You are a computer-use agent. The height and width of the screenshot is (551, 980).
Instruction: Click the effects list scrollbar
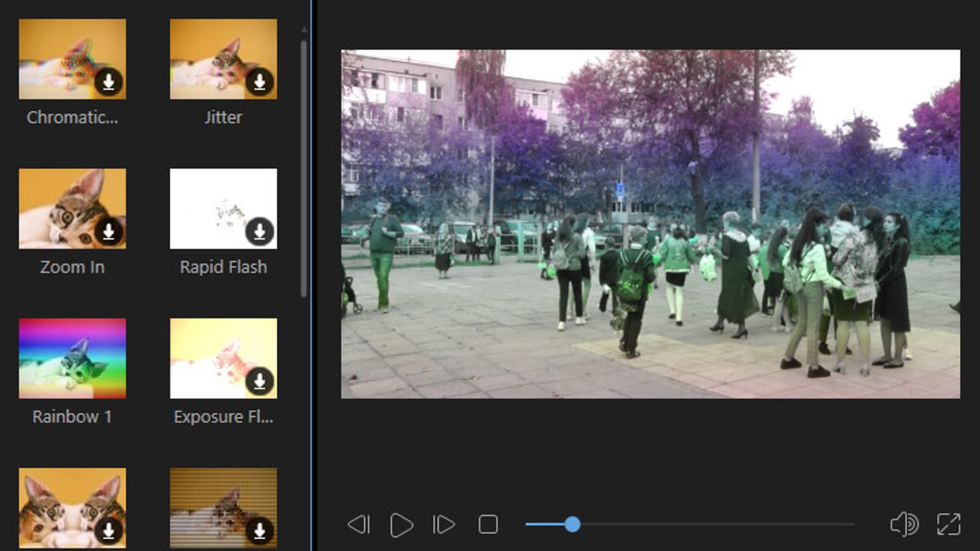click(304, 168)
